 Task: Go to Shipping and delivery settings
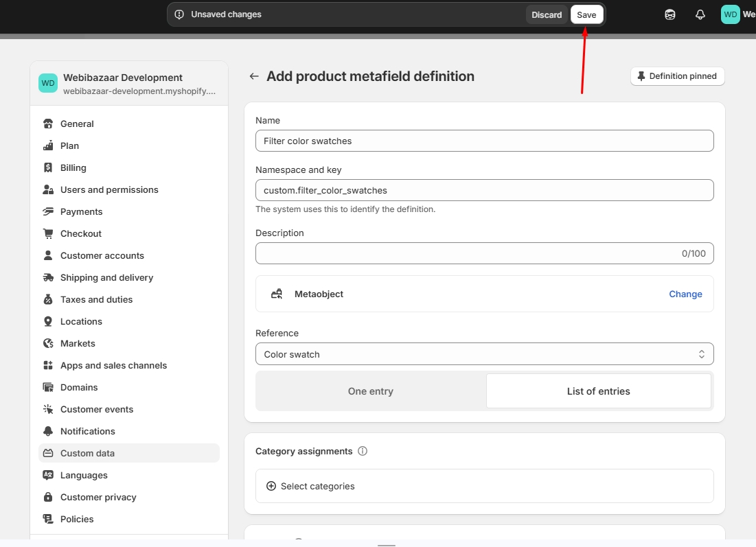[106, 277]
